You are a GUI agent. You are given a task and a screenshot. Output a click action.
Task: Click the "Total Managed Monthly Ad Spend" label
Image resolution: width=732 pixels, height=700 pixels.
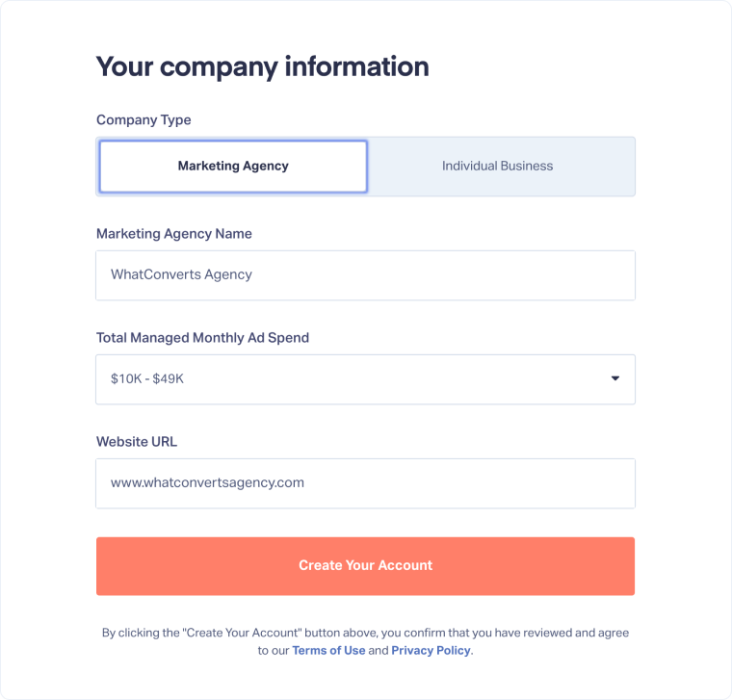[202, 338]
